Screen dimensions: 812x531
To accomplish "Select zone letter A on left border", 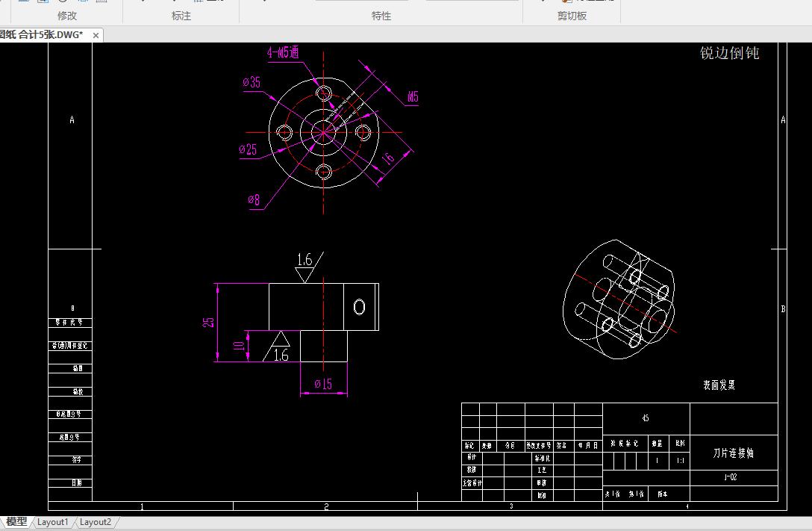I will coord(72,119).
